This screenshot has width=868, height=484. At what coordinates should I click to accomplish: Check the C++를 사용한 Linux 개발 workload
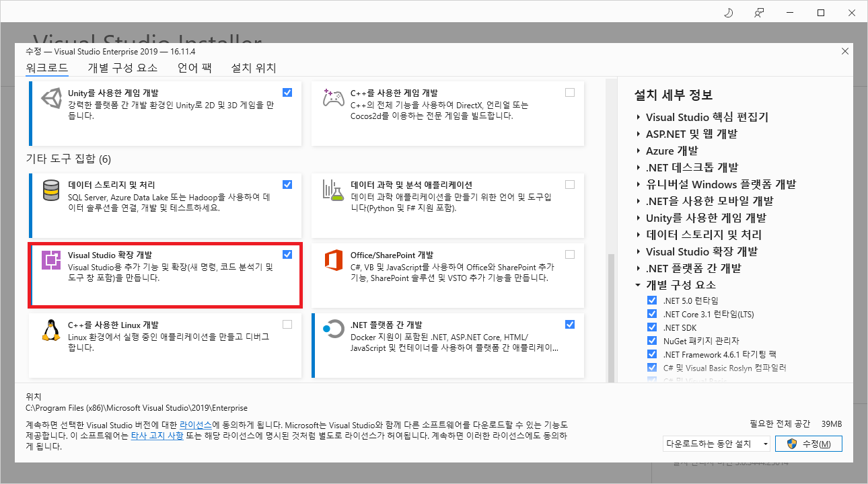(287, 324)
